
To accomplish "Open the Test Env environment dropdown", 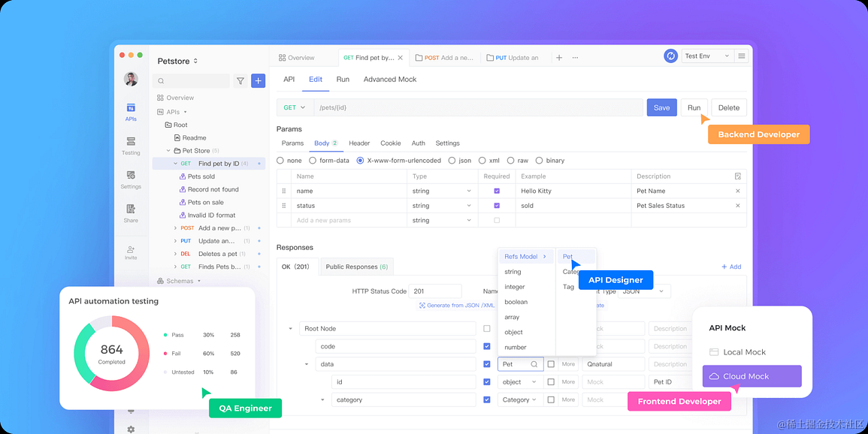I will pos(705,56).
